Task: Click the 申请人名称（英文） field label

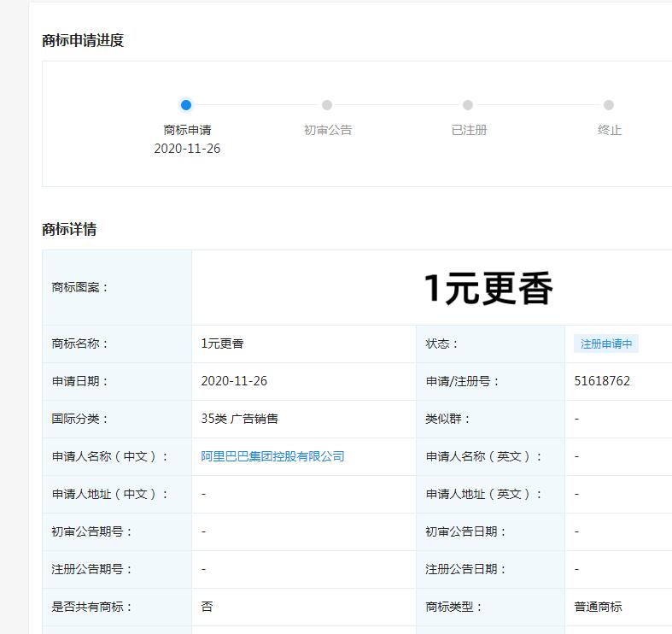Action: (x=483, y=456)
